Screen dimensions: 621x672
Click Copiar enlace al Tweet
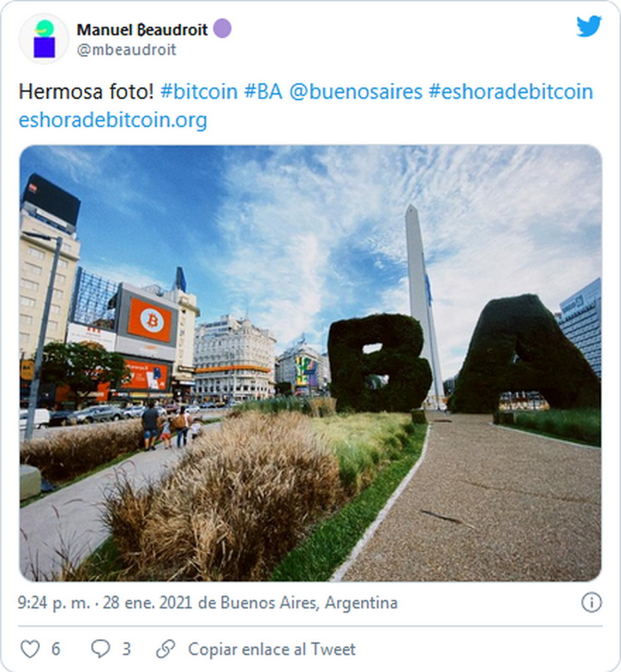(272, 649)
